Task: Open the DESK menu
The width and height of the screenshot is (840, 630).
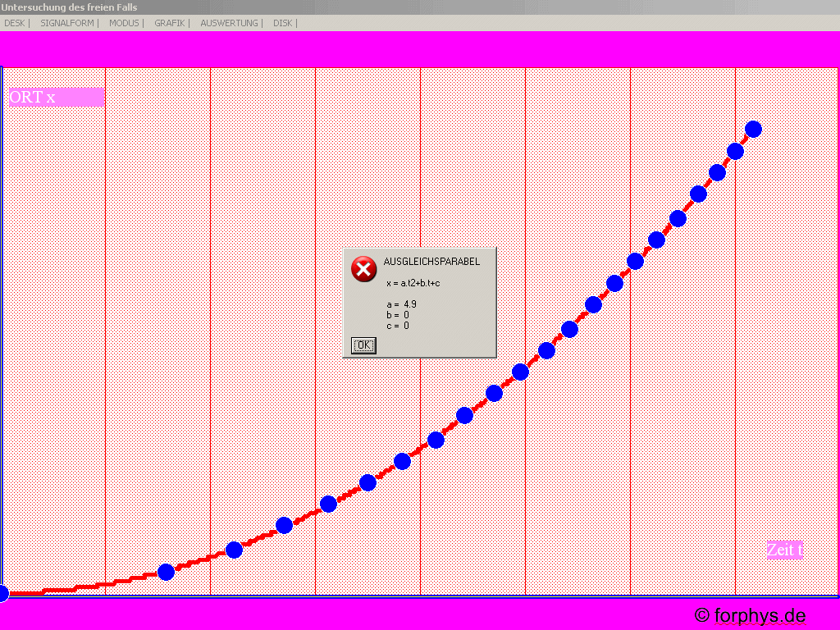Action: click(x=14, y=23)
